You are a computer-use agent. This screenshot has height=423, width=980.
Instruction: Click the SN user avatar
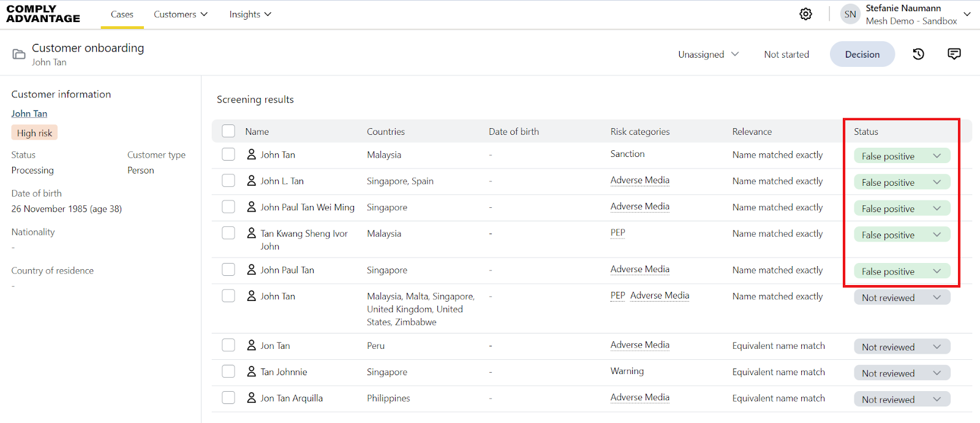point(850,14)
